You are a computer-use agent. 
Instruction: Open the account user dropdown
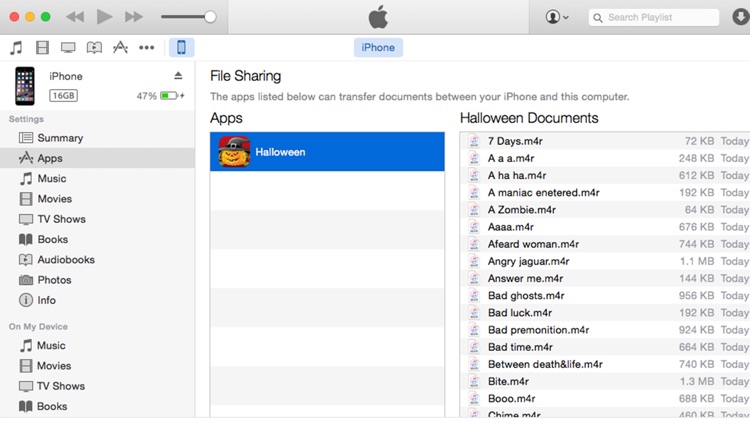[557, 17]
